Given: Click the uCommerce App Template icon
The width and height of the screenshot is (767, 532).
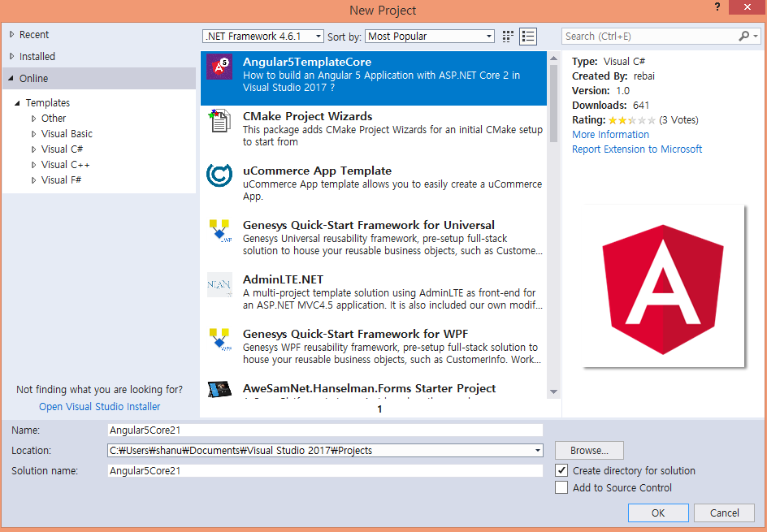Looking at the screenshot, I should coord(219,175).
